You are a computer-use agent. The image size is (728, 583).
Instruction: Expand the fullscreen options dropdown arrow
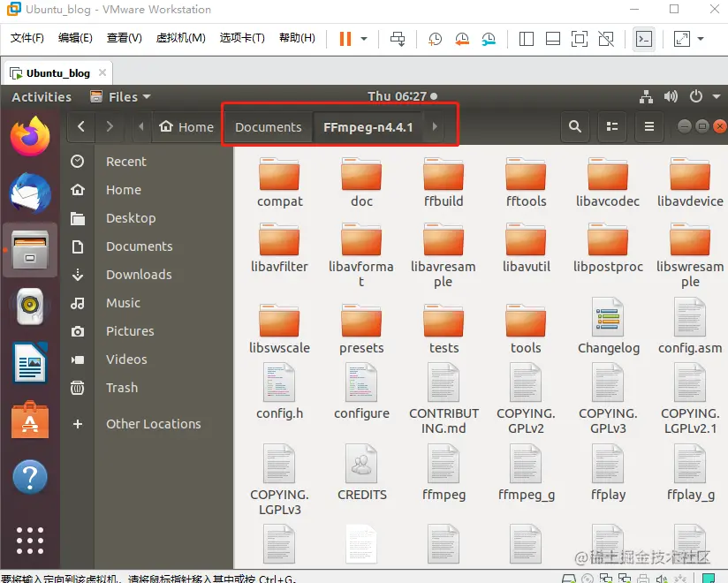coord(701,38)
